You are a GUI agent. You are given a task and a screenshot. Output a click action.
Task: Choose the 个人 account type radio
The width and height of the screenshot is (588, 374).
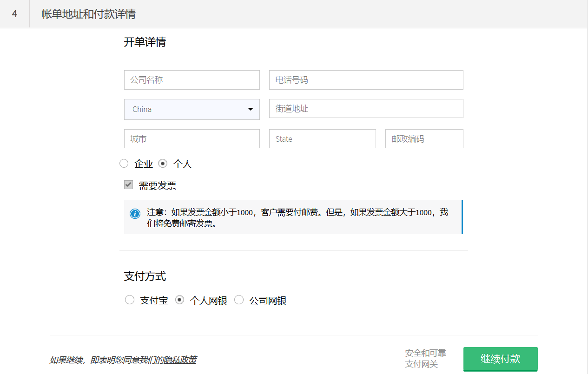(x=163, y=164)
